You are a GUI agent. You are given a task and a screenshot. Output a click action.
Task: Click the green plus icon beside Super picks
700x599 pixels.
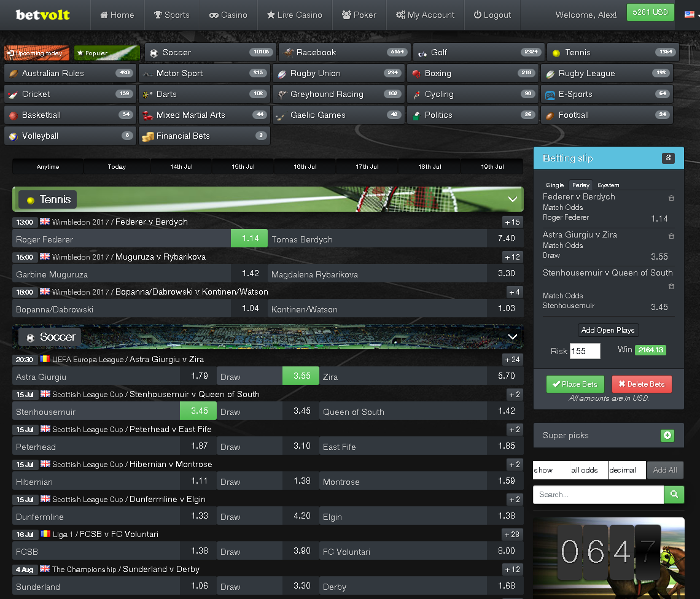(x=667, y=435)
